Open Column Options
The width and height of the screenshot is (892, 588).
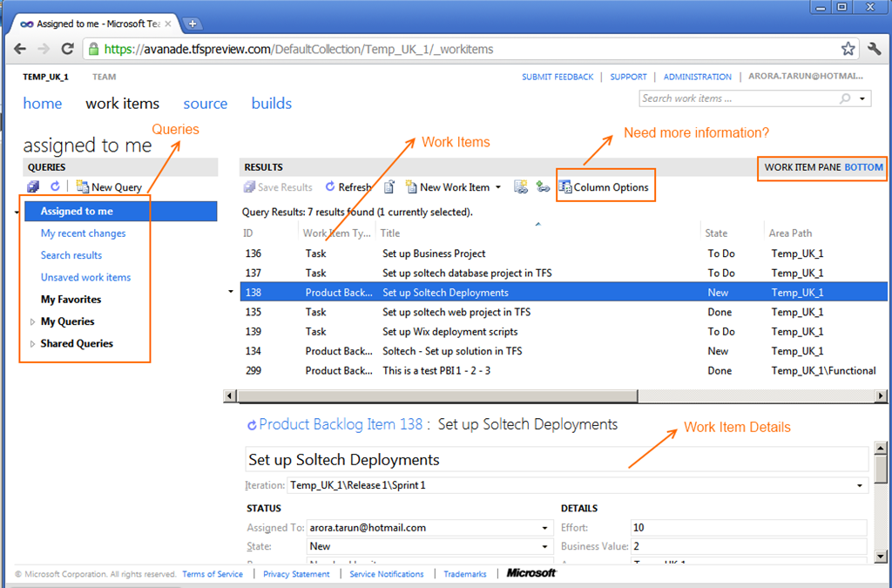pos(604,187)
